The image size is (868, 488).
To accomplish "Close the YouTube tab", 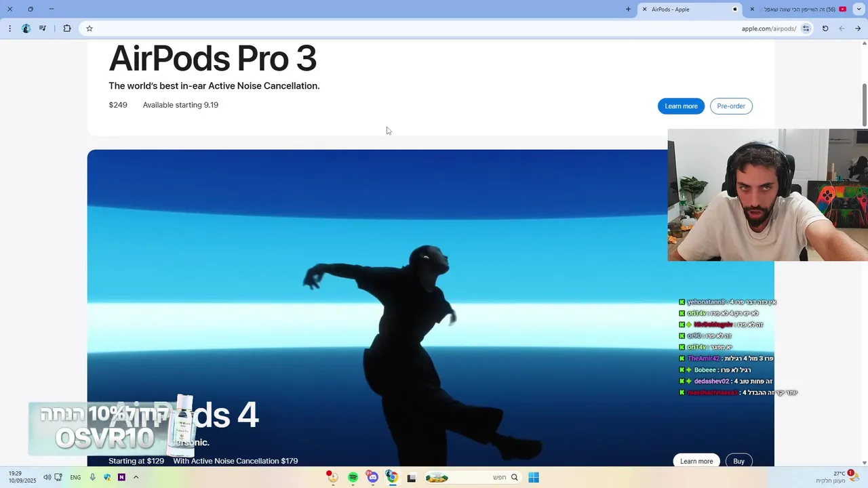I will 751,9.
